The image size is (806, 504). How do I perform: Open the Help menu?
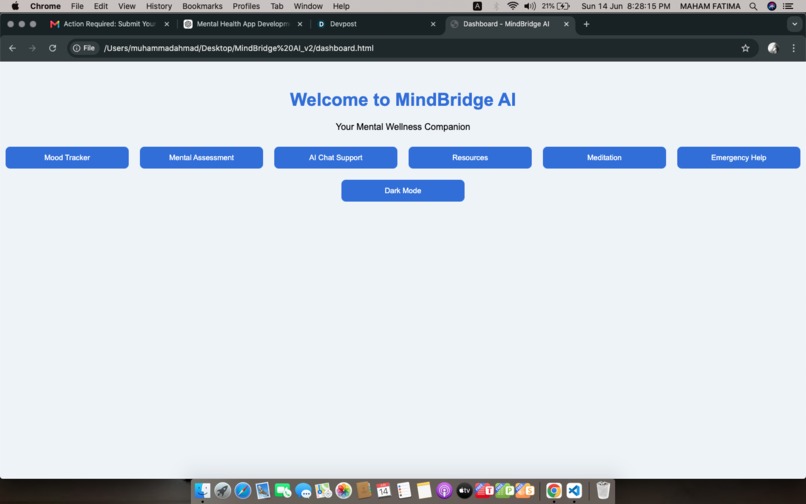click(341, 6)
